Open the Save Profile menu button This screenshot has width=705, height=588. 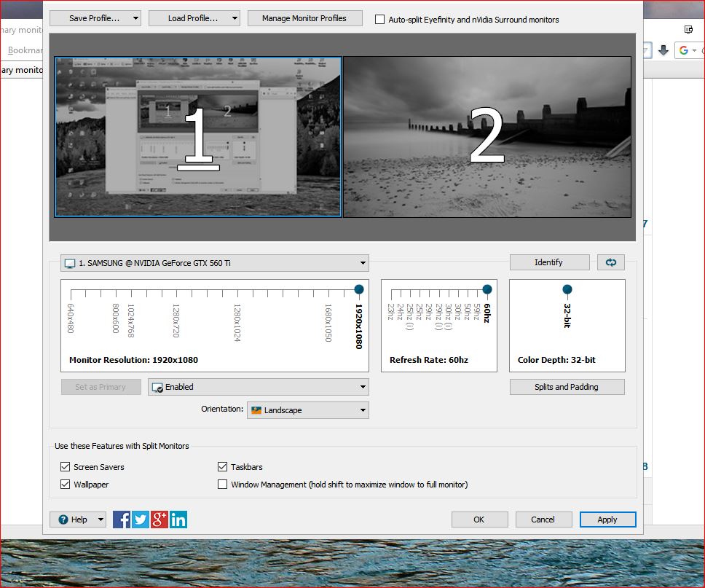tap(95, 18)
